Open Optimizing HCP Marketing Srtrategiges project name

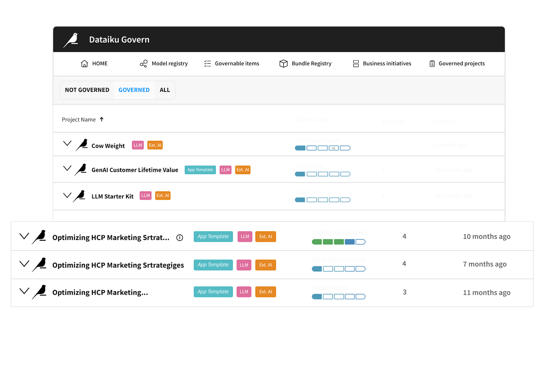118,265
